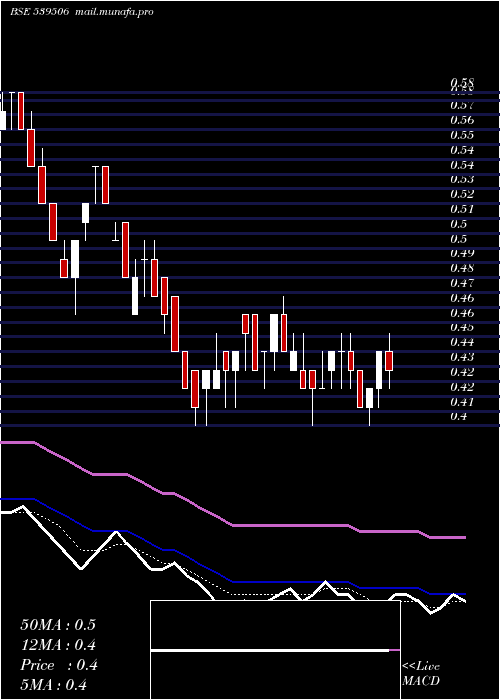Click the 0.47 price axis label
500x700 pixels.
[462, 283]
